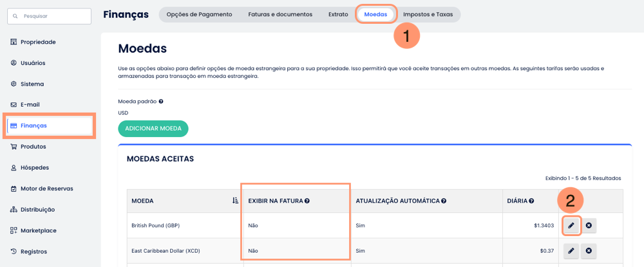Go to Impostos e Taxas tab
The height and width of the screenshot is (267, 644).
tap(428, 14)
